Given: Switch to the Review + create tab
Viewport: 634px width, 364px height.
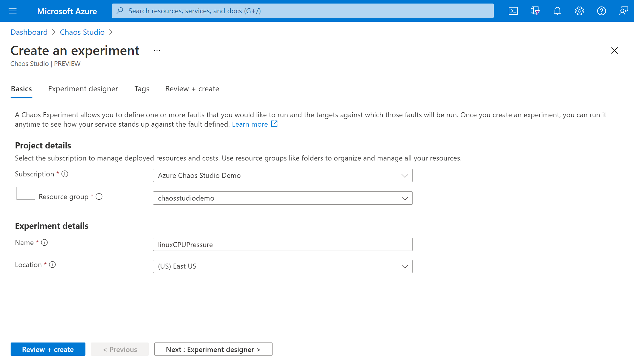Looking at the screenshot, I should [x=192, y=89].
